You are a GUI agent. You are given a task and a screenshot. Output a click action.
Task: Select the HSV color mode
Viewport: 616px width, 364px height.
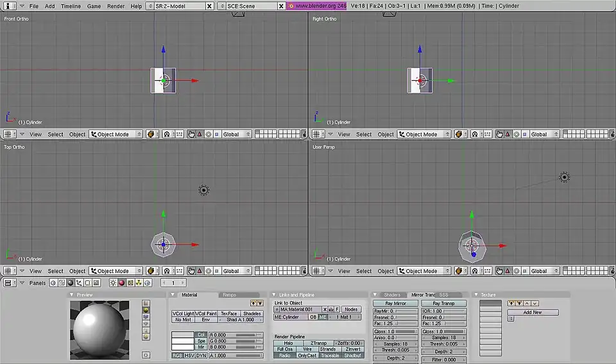(189, 355)
